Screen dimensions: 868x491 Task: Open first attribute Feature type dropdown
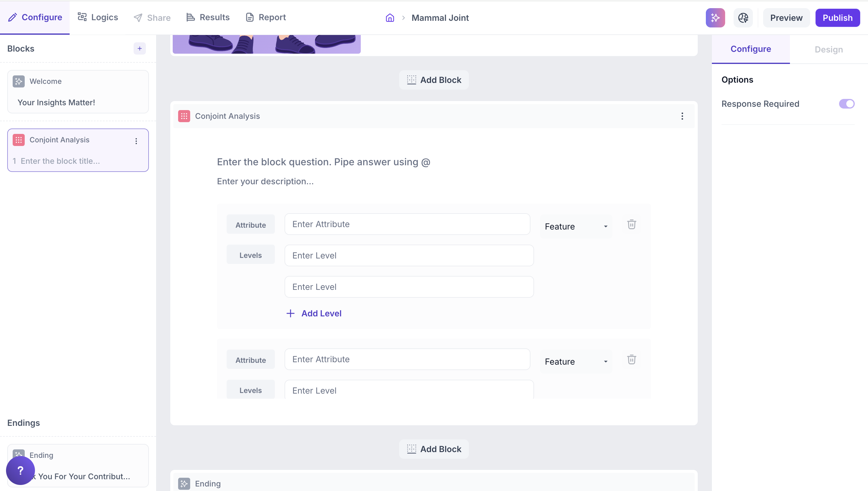click(x=576, y=226)
